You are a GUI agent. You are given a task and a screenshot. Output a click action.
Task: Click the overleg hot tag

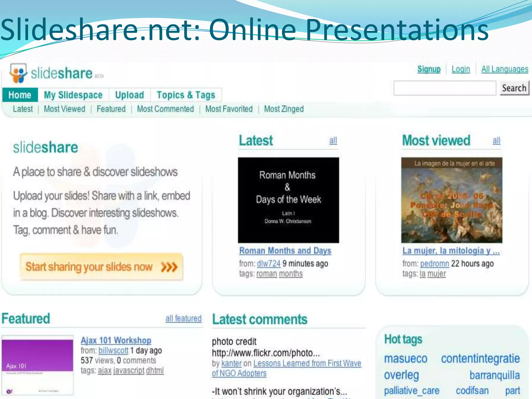tap(402, 375)
